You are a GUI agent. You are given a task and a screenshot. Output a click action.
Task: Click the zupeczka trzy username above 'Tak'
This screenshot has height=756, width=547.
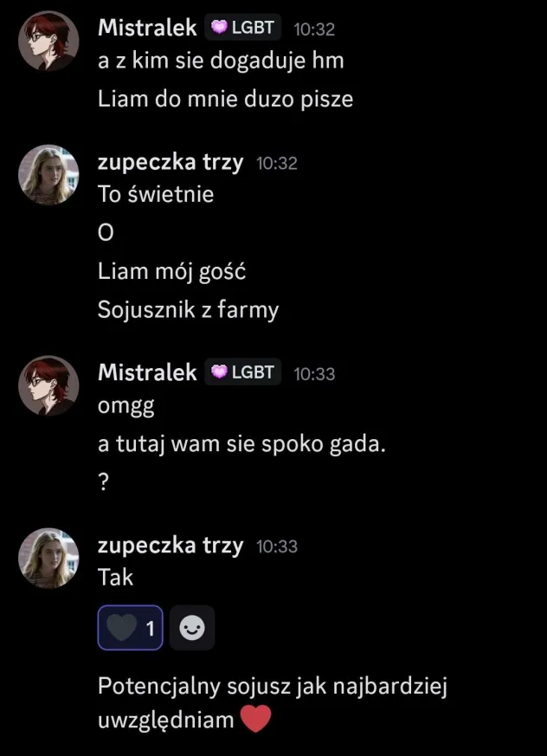click(x=171, y=546)
